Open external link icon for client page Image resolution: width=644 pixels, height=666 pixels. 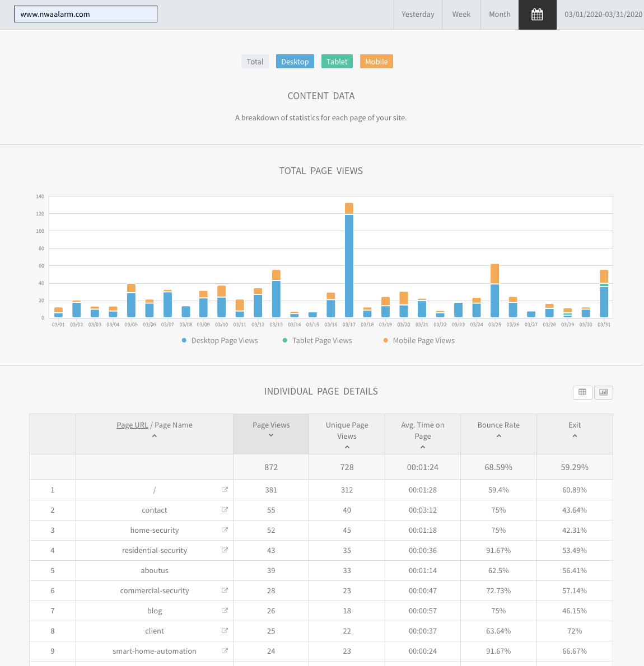[225, 630]
